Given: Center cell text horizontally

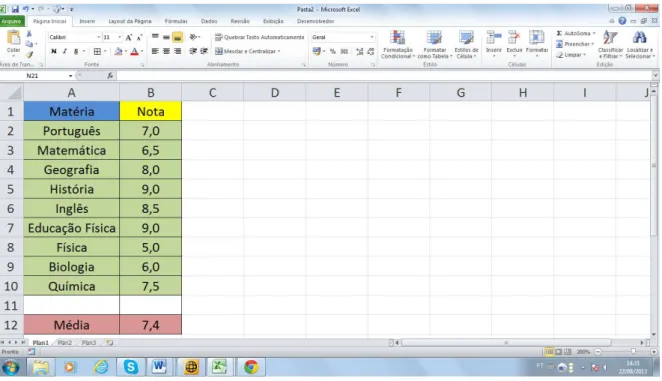Looking at the screenshot, I should click(x=166, y=51).
